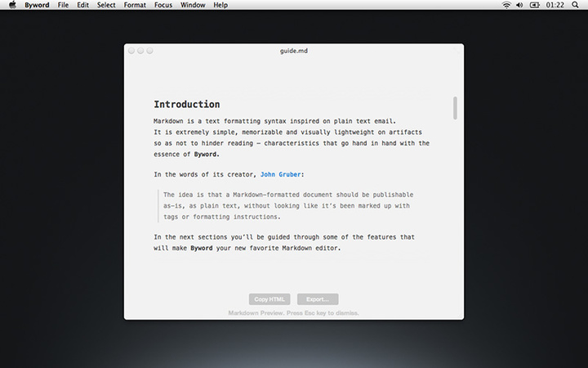Image resolution: width=588 pixels, height=368 pixels.
Task: Click text 'Markdown is a text formatting syntax'
Action: [x=220, y=121]
